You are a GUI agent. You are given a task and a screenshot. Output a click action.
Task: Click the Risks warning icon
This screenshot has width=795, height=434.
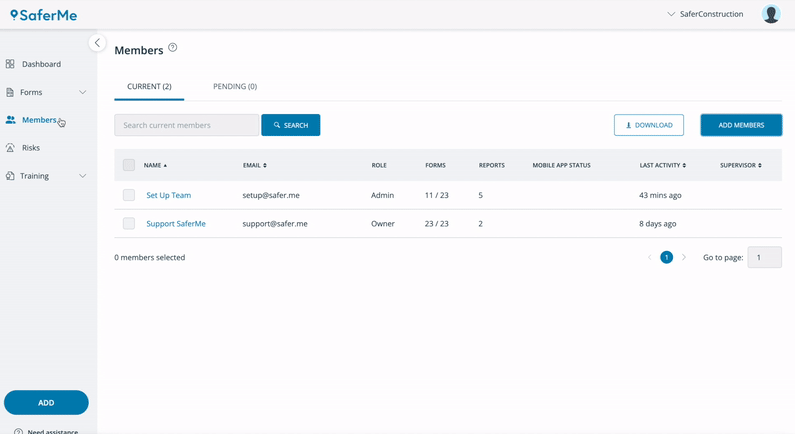[10, 148]
